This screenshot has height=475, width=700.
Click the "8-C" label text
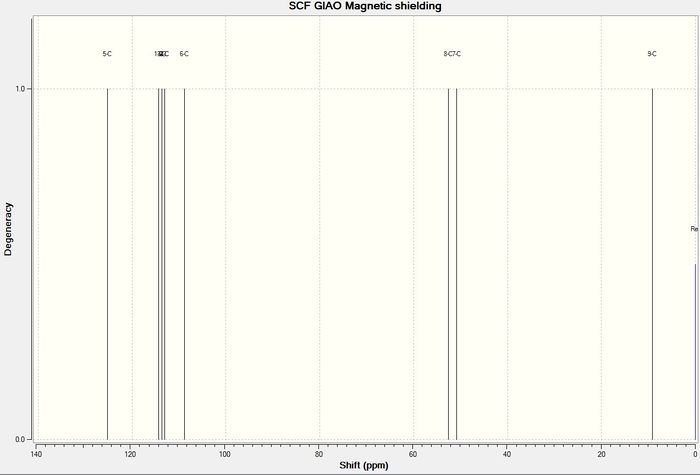click(x=448, y=54)
